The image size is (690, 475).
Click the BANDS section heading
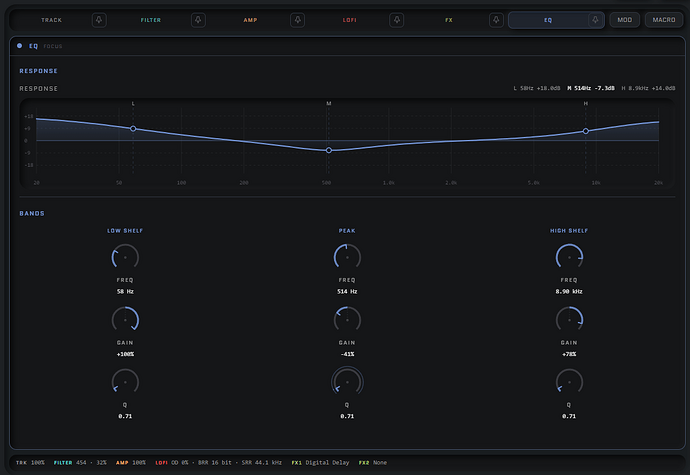click(32, 214)
